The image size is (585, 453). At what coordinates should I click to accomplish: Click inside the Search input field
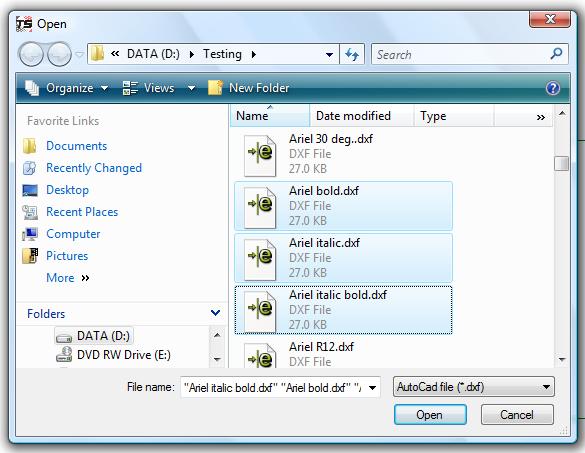point(462,54)
